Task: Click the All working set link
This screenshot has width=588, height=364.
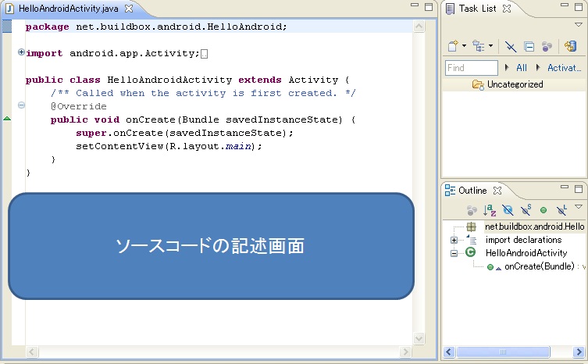Action: coord(522,68)
